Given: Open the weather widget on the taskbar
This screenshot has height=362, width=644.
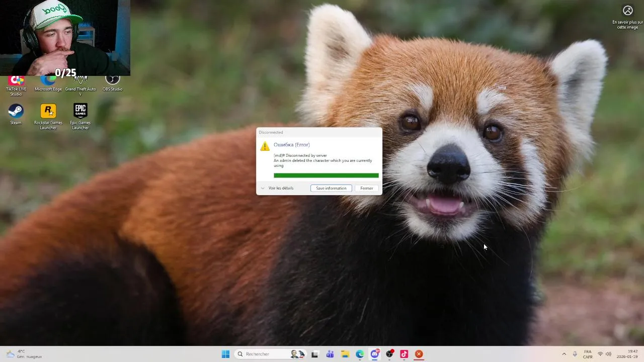Looking at the screenshot, I should click(x=24, y=354).
